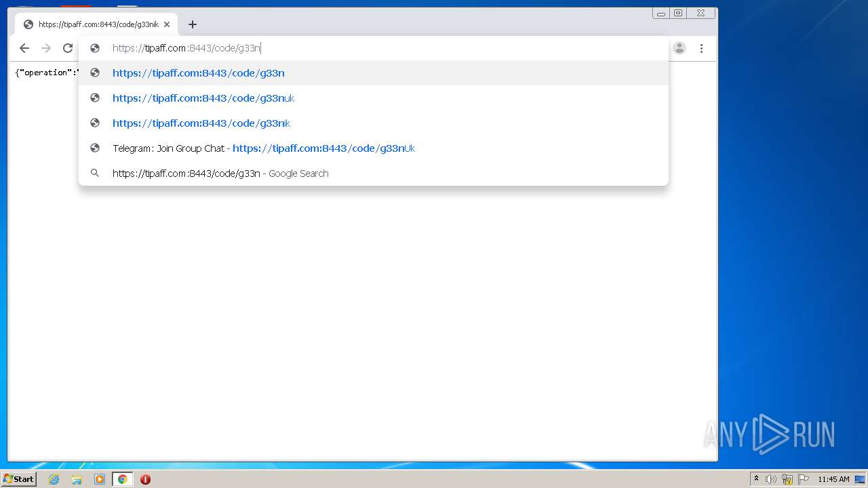
Task: Open a new browser tab
Action: point(193,24)
